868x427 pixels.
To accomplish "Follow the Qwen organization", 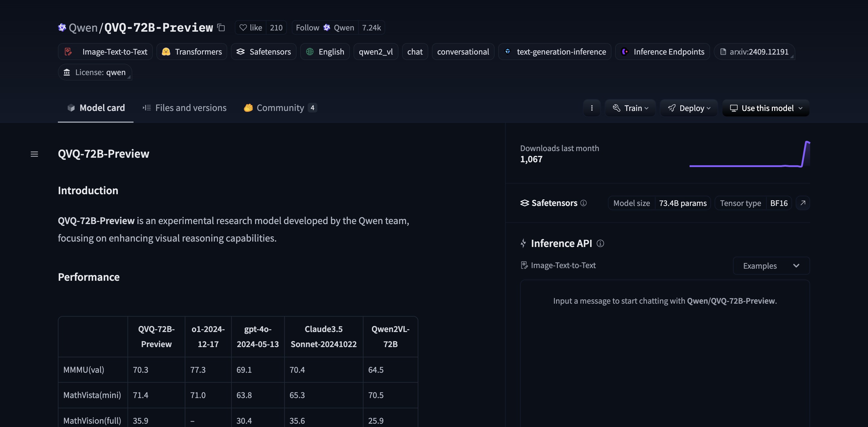I will [325, 28].
